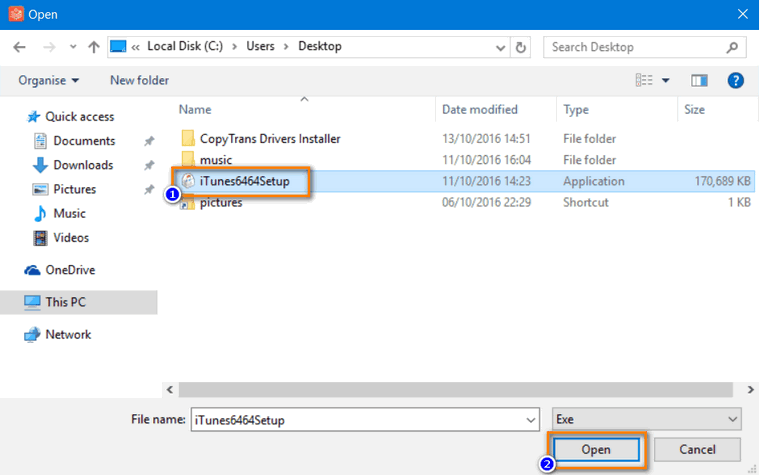Expand the File name dropdown arrow
760x475 pixels.
pyautogui.click(x=531, y=420)
